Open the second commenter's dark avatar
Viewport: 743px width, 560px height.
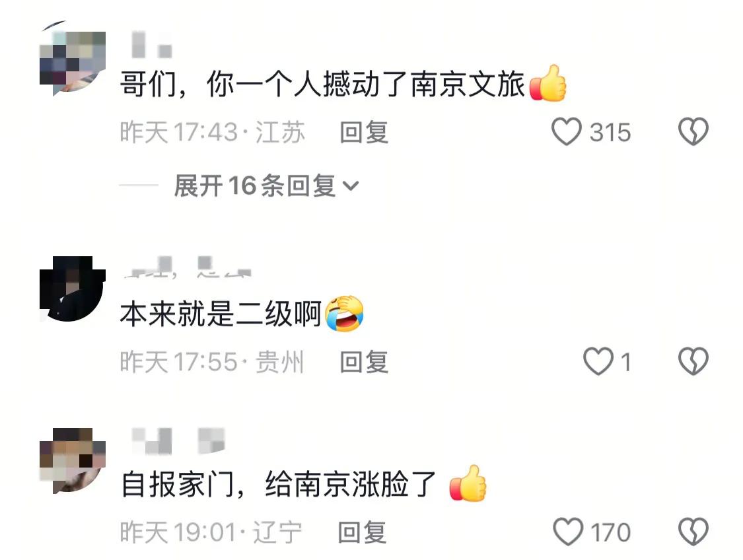point(73,289)
